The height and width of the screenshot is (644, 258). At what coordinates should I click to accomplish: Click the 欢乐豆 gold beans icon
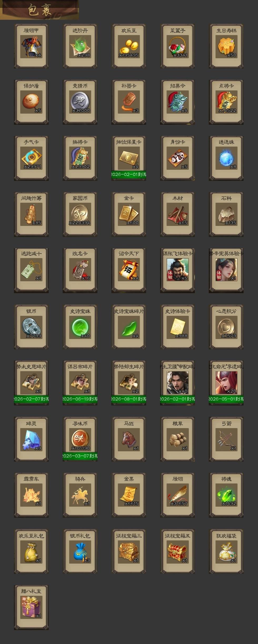click(129, 46)
